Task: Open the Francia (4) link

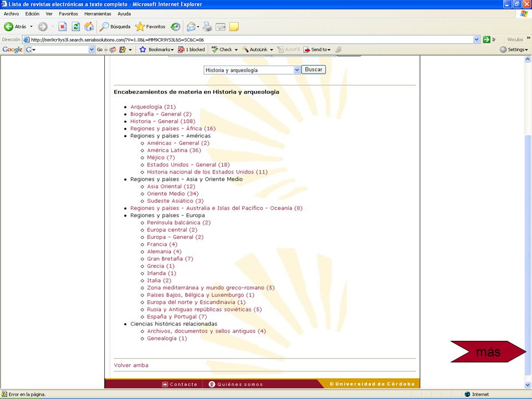Action: (x=162, y=244)
